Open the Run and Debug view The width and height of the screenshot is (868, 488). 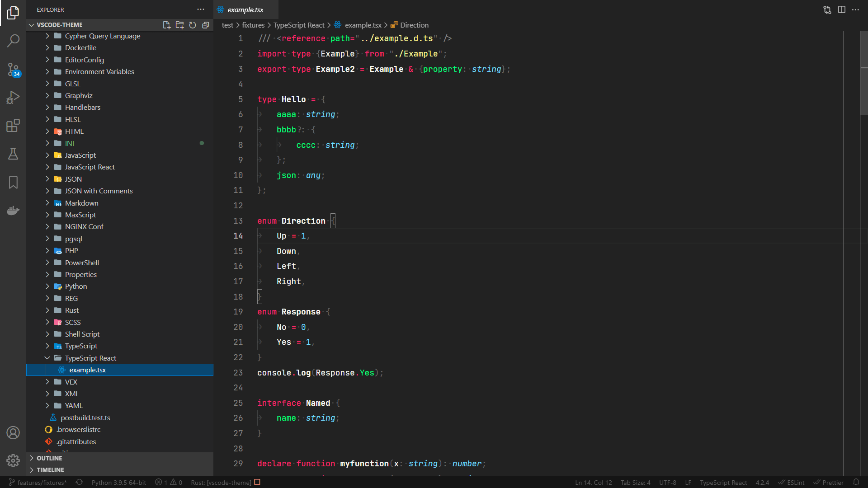[x=13, y=97]
